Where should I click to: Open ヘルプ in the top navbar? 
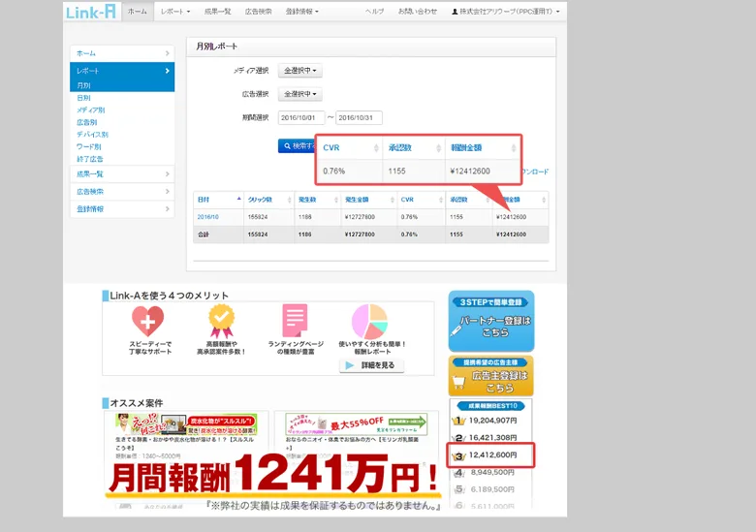point(375,12)
